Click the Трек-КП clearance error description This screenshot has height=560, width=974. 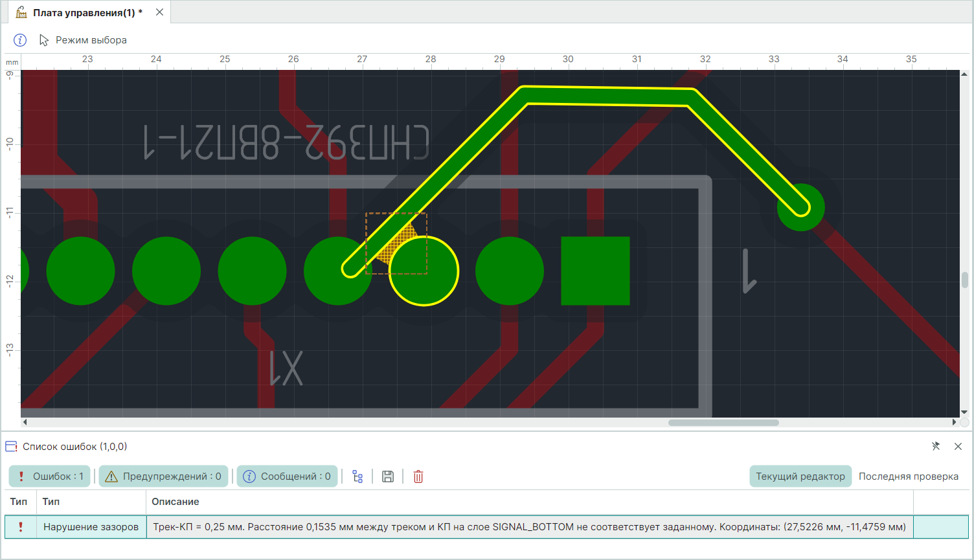(x=529, y=527)
